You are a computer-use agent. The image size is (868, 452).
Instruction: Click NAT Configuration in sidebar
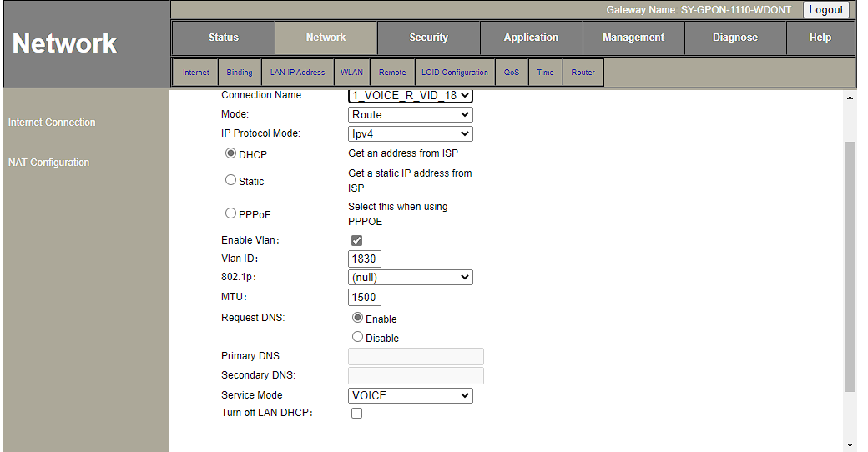(x=48, y=163)
